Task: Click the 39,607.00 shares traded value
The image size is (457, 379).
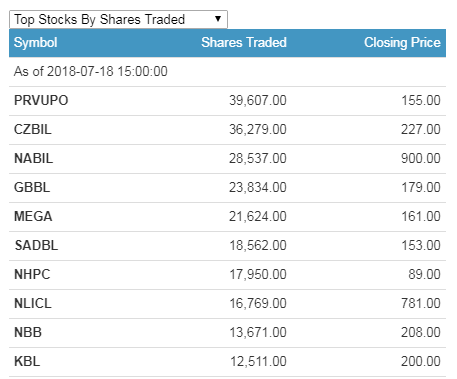Action: [258, 100]
